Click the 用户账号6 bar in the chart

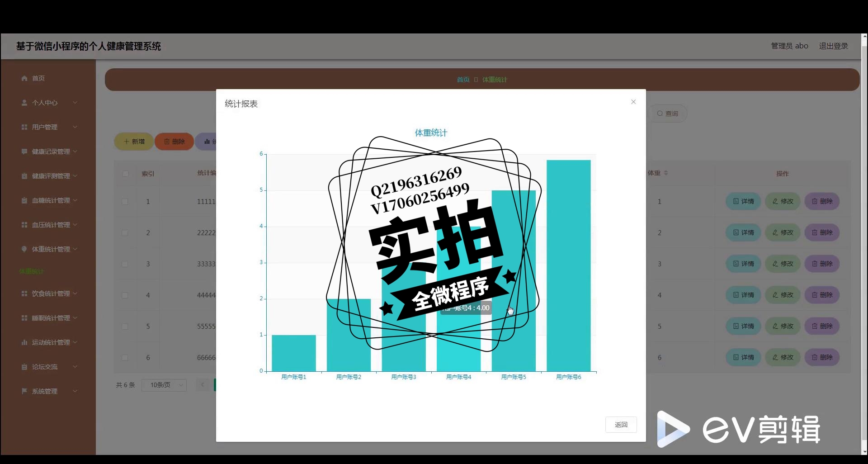569,265
